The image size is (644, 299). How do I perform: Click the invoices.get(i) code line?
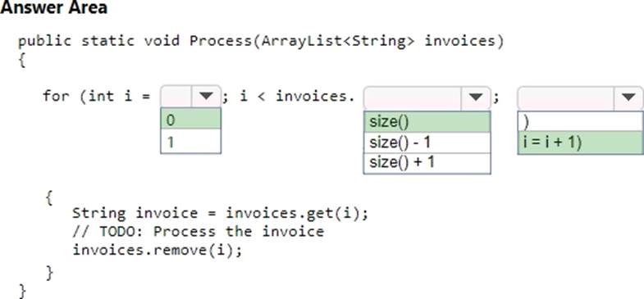pos(221,213)
